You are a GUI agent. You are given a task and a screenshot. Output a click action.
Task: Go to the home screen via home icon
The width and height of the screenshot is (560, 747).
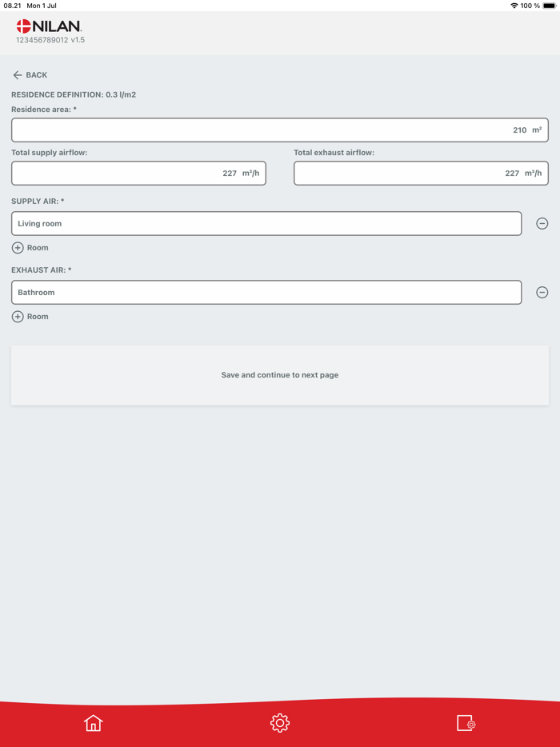(94, 722)
